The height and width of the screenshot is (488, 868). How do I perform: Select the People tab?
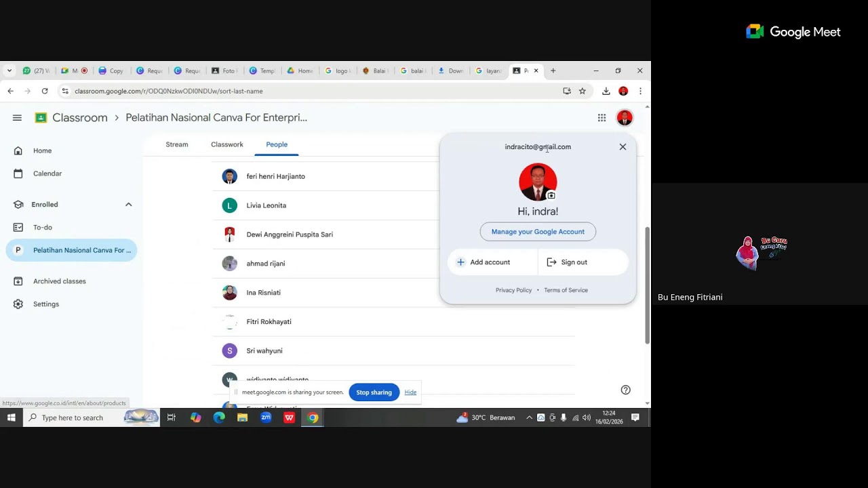tap(277, 144)
